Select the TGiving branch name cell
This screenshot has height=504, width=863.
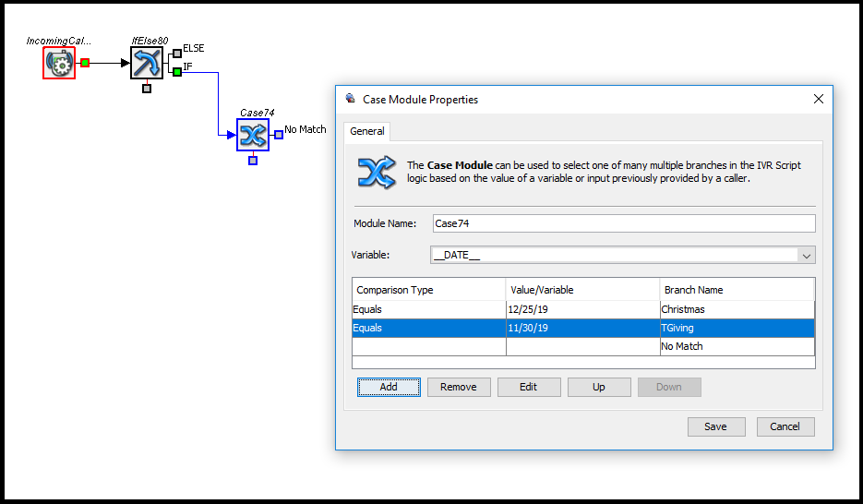[737, 328]
